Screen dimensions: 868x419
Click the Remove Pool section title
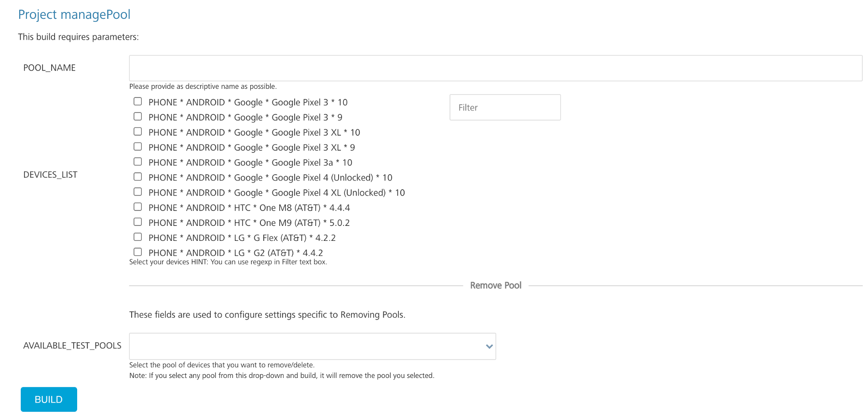pyautogui.click(x=495, y=285)
